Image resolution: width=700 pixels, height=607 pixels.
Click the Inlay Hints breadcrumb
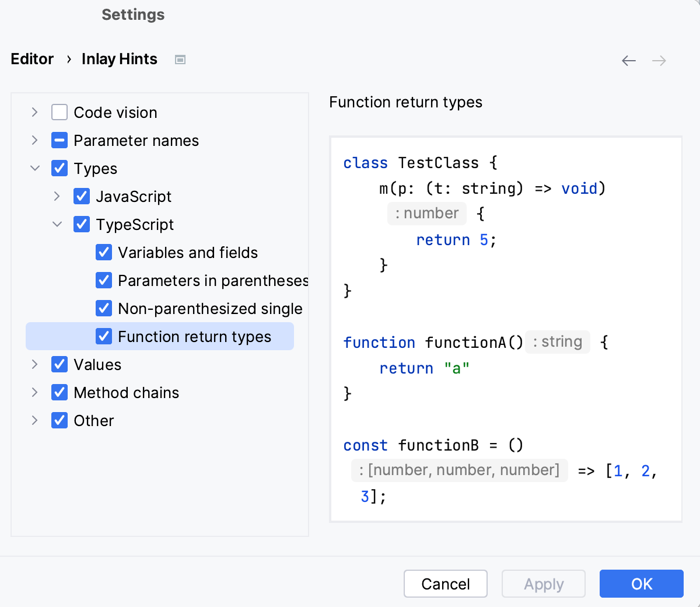pyautogui.click(x=119, y=59)
